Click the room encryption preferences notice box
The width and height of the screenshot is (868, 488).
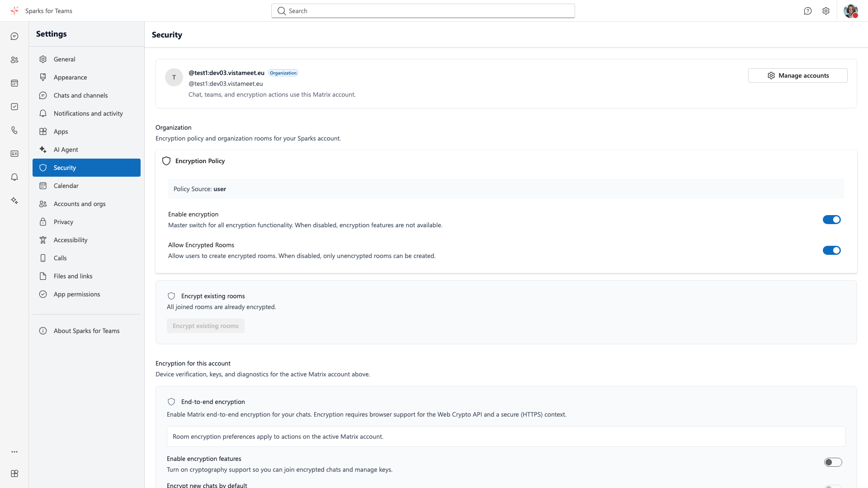point(506,436)
